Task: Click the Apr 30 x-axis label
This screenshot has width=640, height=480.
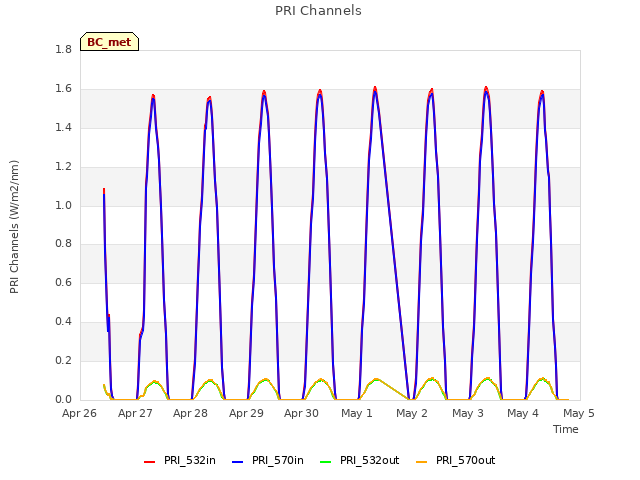Action: (x=301, y=413)
